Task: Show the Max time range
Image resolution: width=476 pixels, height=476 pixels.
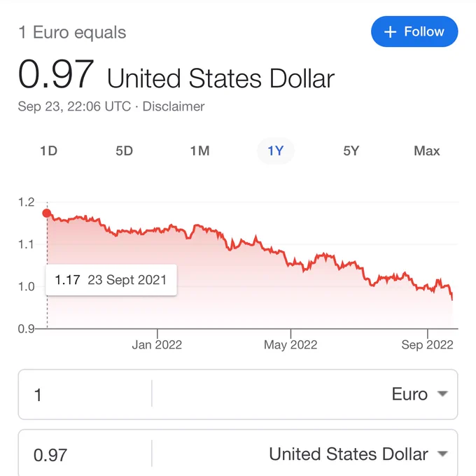Action: (427, 151)
